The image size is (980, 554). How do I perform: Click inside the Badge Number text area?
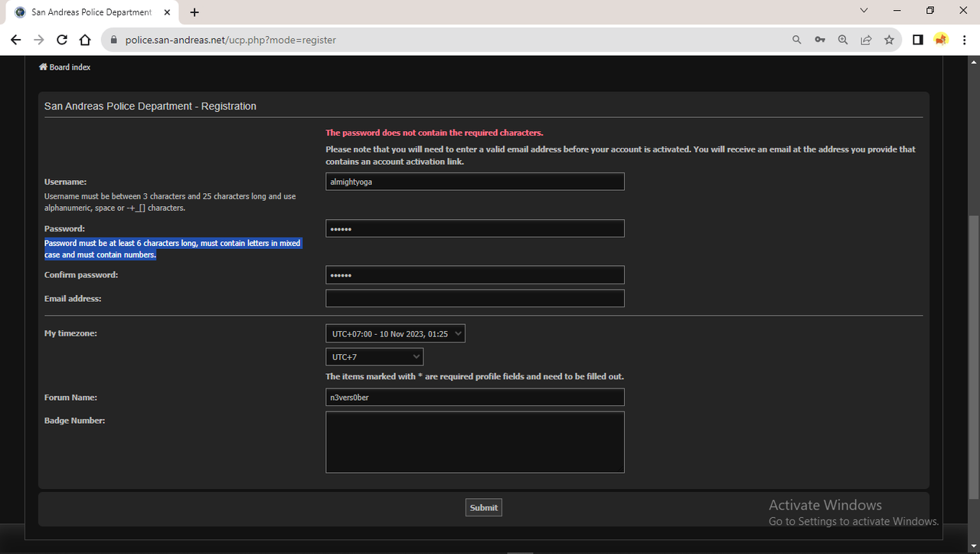click(475, 442)
